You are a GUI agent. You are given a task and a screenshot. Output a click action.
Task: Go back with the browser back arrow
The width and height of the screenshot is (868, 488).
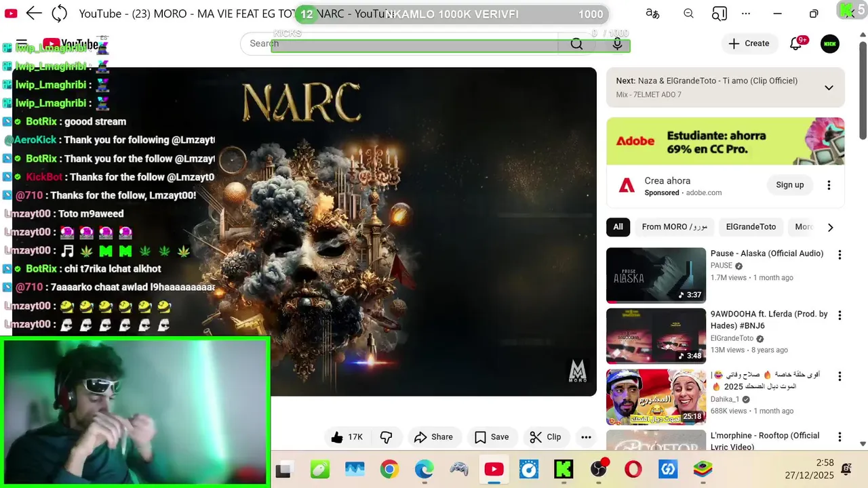pos(34,13)
